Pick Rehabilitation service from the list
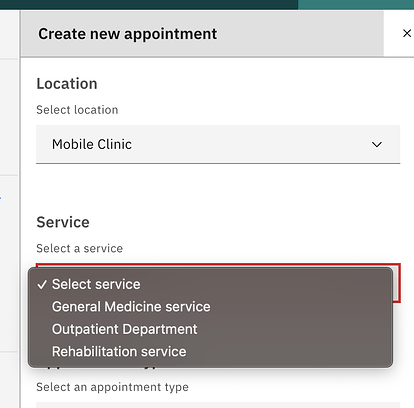This screenshot has height=408, width=414. (119, 351)
